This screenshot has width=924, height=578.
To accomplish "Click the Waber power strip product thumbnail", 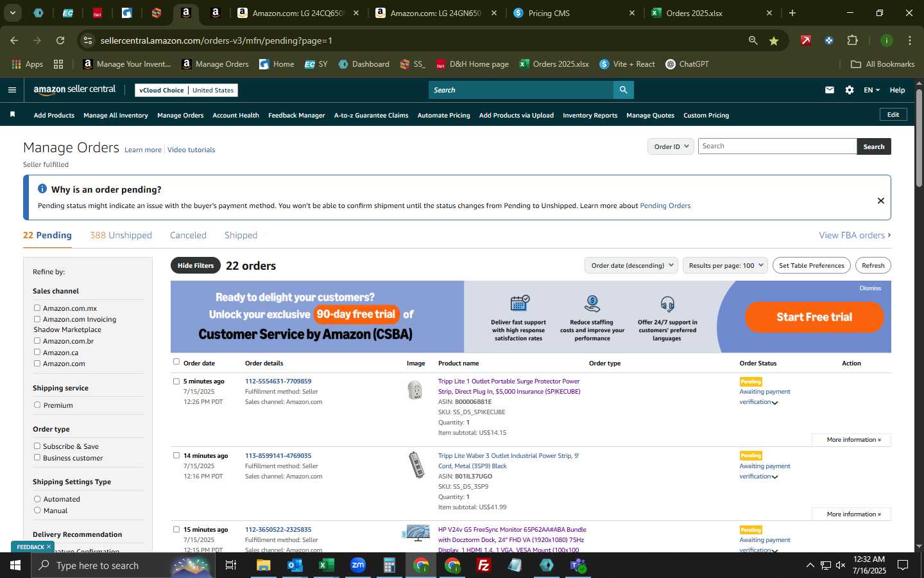I will coord(416,465).
